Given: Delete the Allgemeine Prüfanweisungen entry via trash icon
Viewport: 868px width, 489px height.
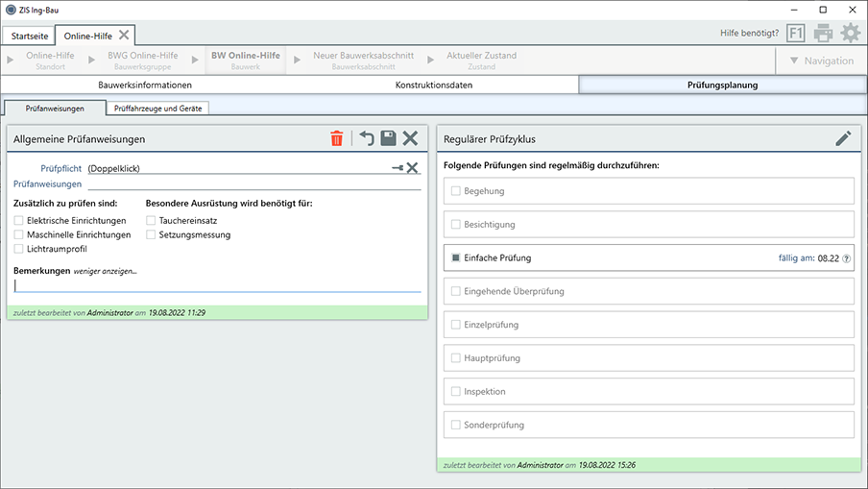Looking at the screenshot, I should (x=336, y=139).
